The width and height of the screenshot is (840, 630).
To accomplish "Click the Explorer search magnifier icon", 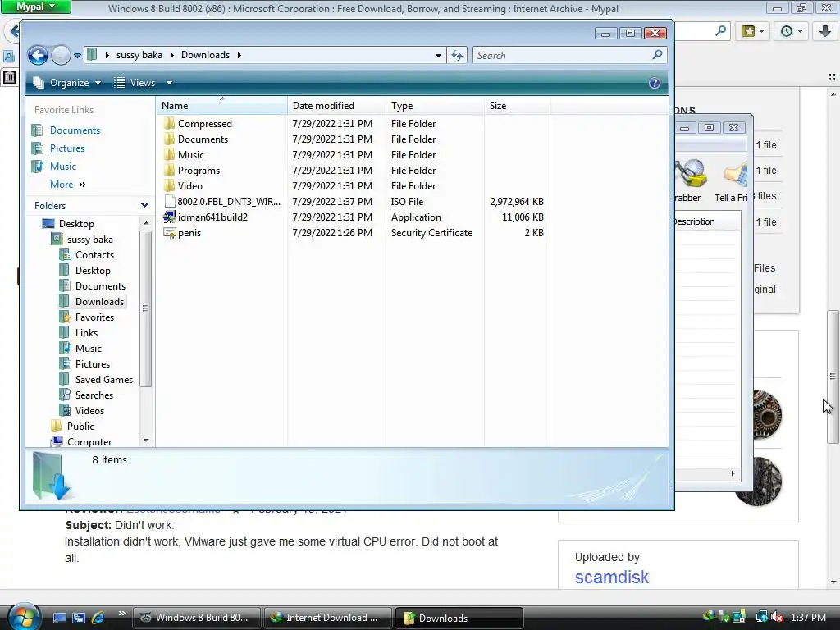I will 658,55.
